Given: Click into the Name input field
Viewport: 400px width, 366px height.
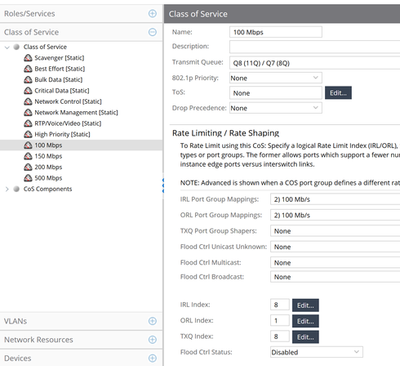Looking at the screenshot, I should (275, 32).
